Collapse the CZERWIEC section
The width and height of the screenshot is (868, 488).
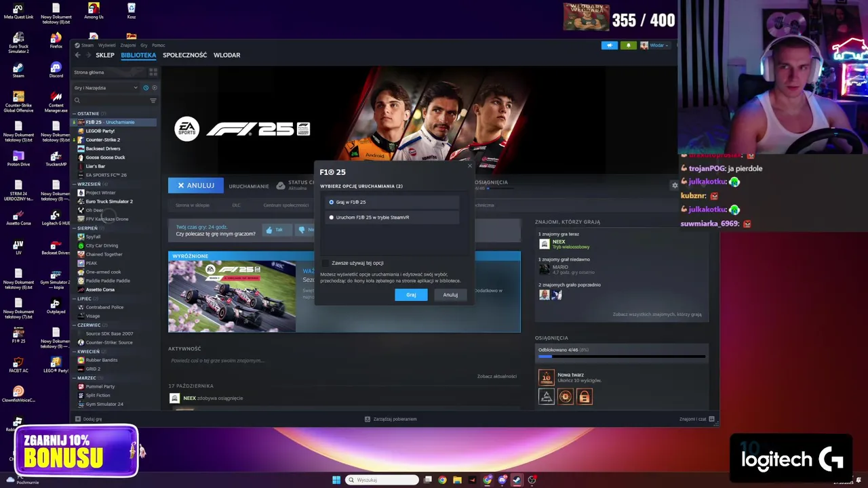tap(88, 325)
